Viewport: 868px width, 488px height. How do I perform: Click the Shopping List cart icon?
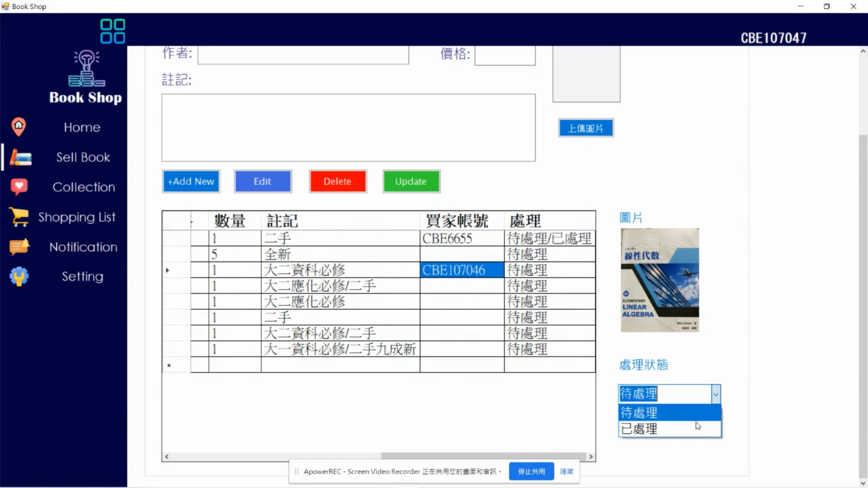(19, 217)
